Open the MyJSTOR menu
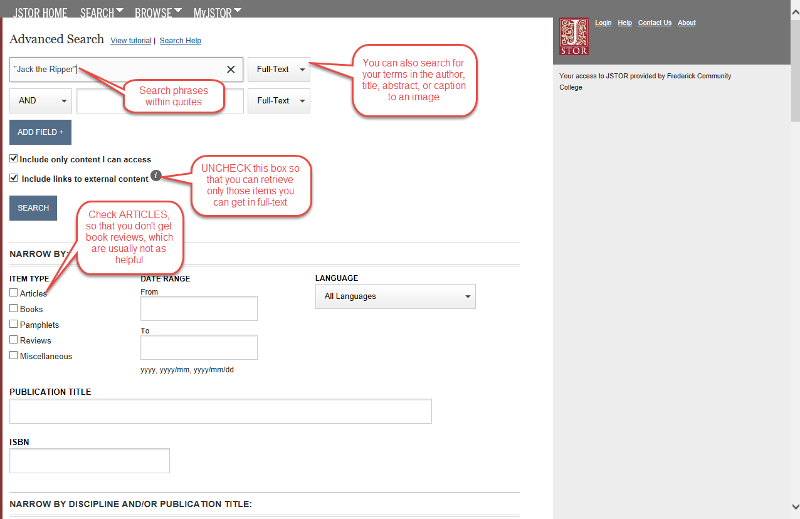This screenshot has height=519, width=800. [217, 12]
